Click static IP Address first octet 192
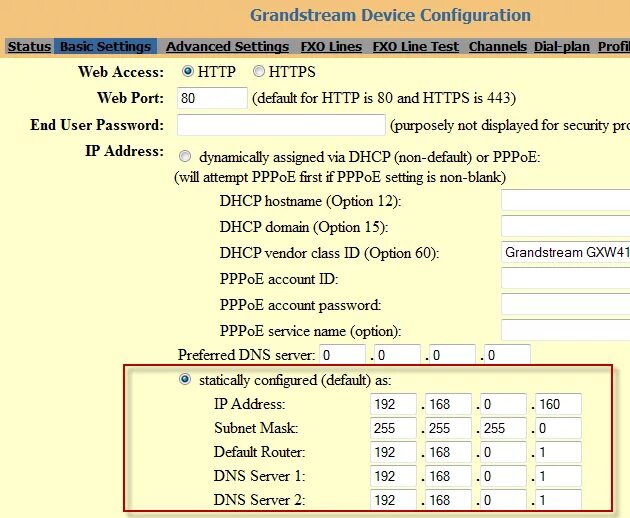 393,404
